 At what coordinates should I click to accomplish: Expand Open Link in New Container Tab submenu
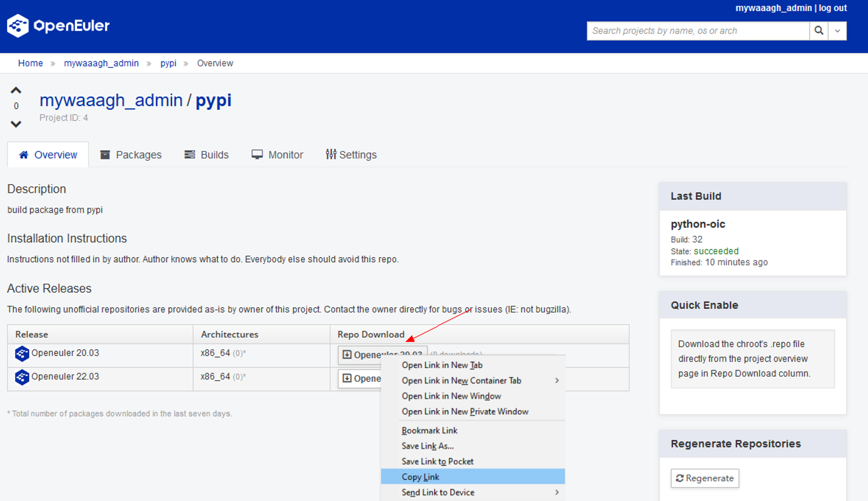click(x=556, y=381)
